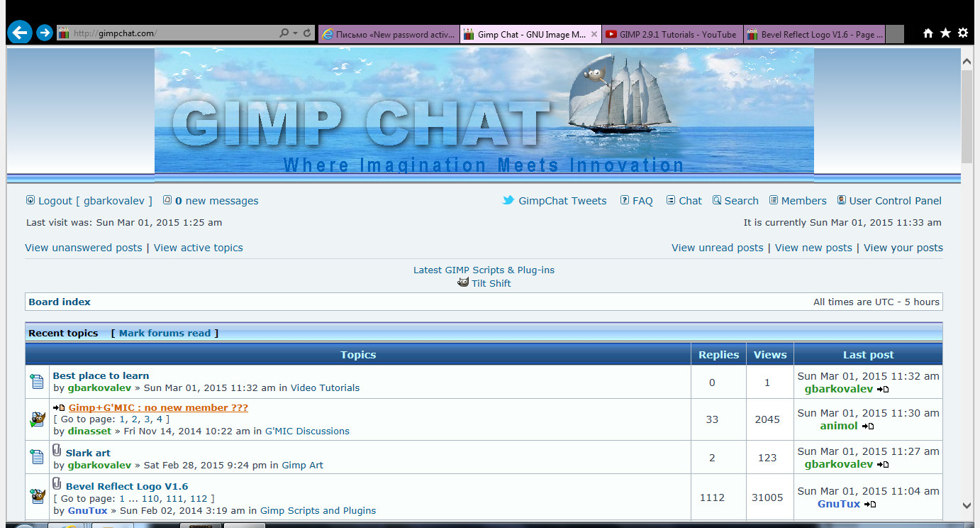The height and width of the screenshot is (528, 980).
Task: Switch to GIMP 2.9.1 Tutorials - YouTube tab
Action: click(672, 34)
